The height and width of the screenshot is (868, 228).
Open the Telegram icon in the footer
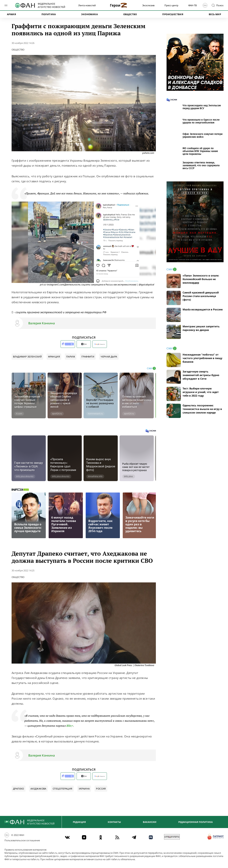tap(134, 837)
